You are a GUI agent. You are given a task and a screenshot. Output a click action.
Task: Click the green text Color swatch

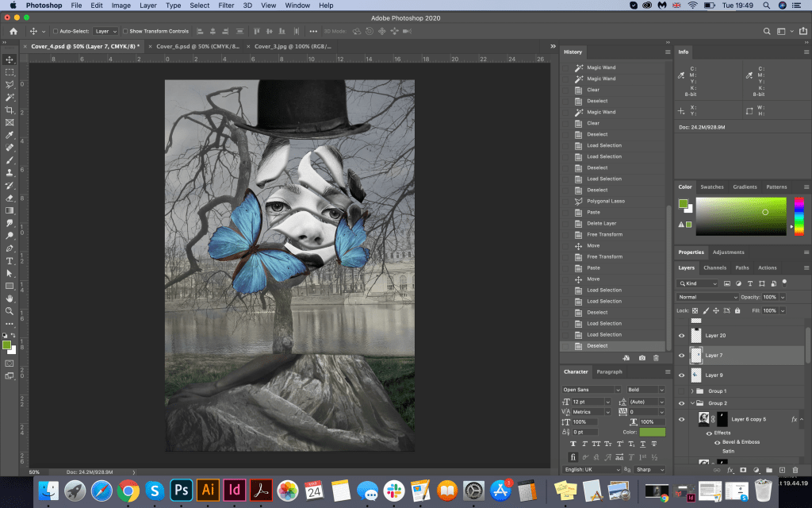pyautogui.click(x=652, y=432)
